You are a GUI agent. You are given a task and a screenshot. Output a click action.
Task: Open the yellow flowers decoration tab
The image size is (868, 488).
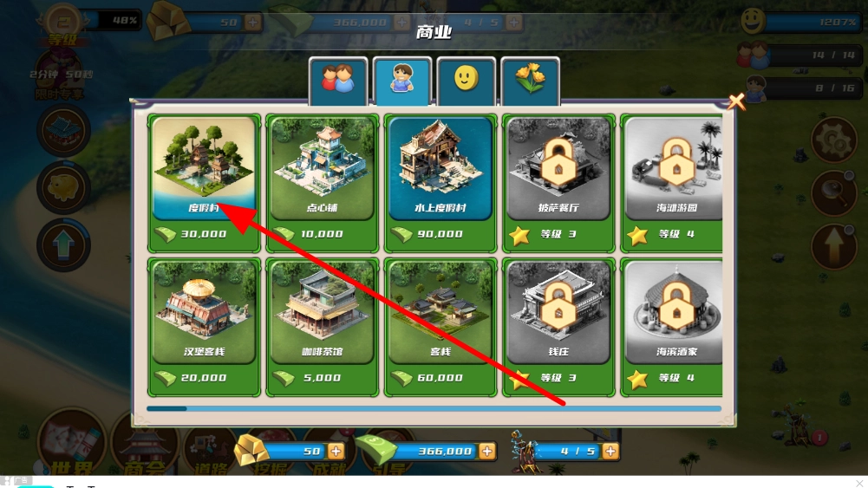click(x=531, y=81)
